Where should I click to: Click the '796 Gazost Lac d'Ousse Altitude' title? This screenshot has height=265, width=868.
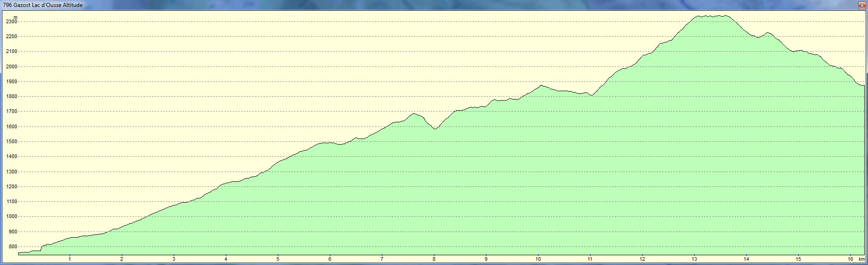[x=43, y=5]
